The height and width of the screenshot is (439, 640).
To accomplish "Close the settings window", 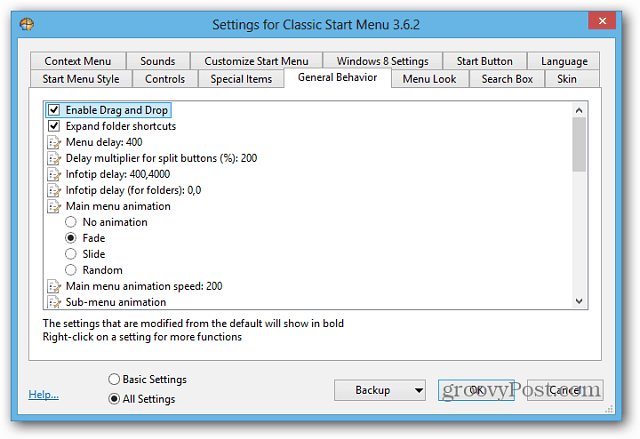I will tap(602, 21).
